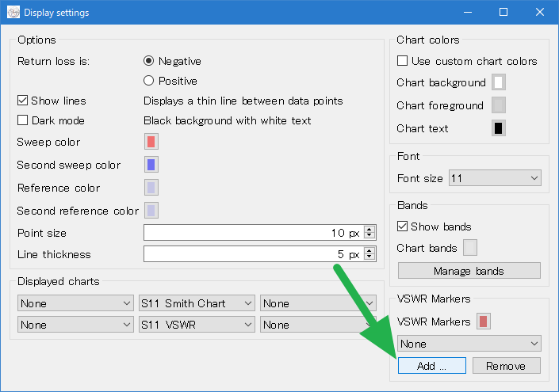Change the Reference color swatch

pos(151,188)
